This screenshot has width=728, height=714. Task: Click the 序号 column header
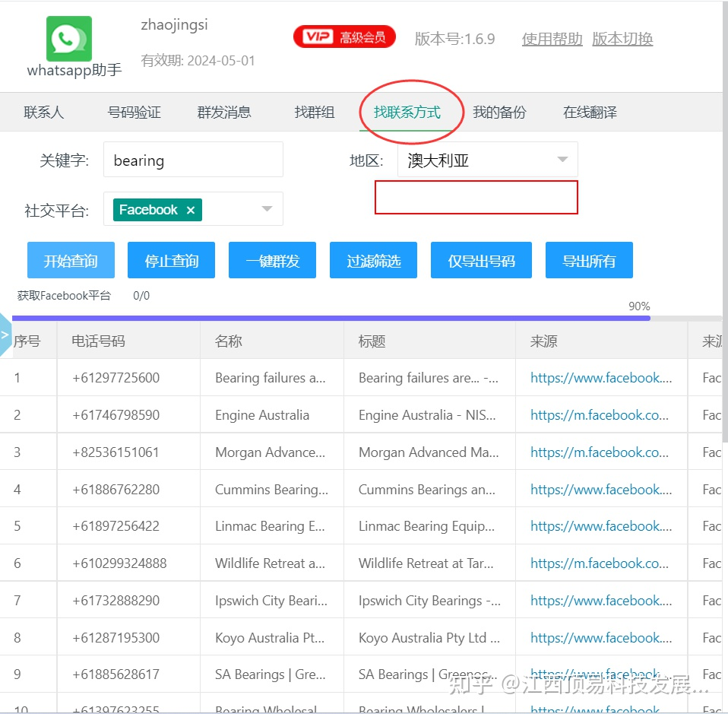[27, 341]
